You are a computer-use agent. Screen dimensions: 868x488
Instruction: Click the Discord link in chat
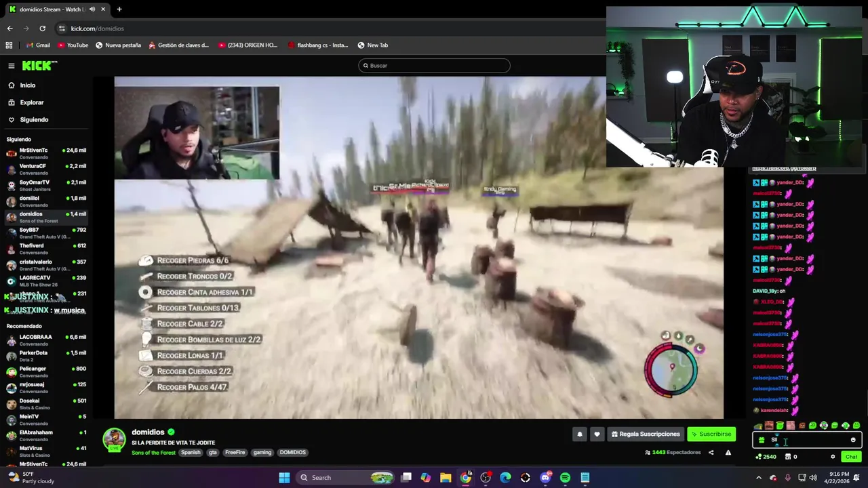coord(784,168)
